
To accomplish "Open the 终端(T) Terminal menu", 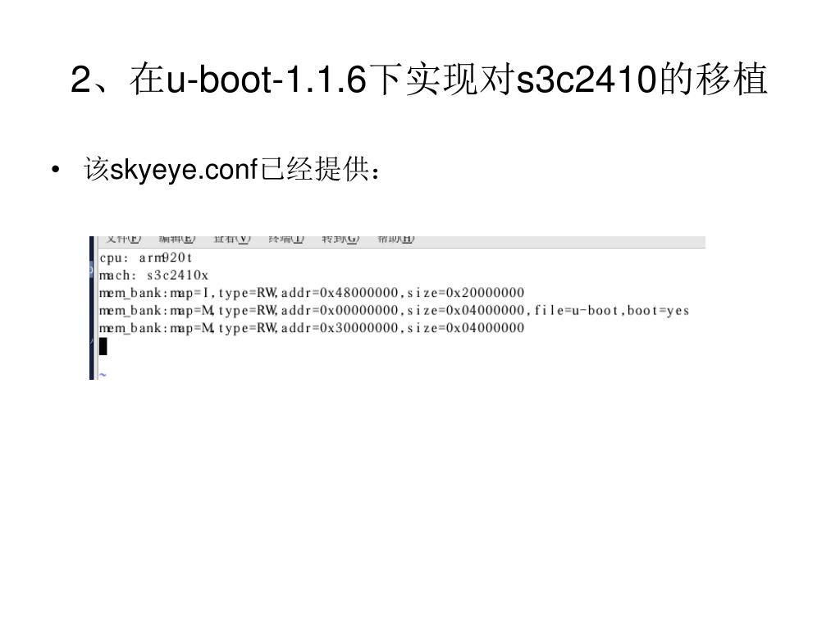I will click(286, 239).
